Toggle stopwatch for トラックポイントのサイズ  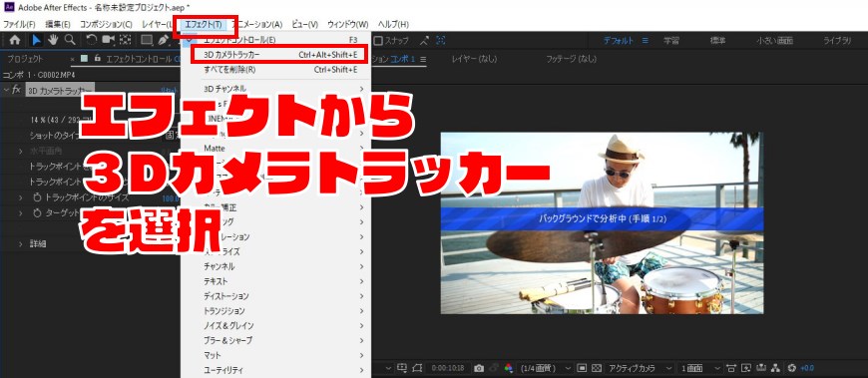38,197
